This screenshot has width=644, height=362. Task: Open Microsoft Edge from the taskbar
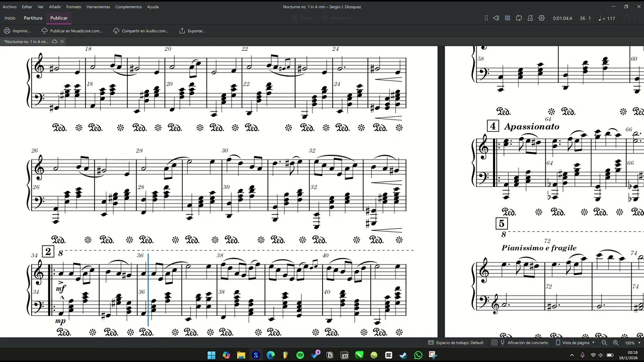(271, 355)
